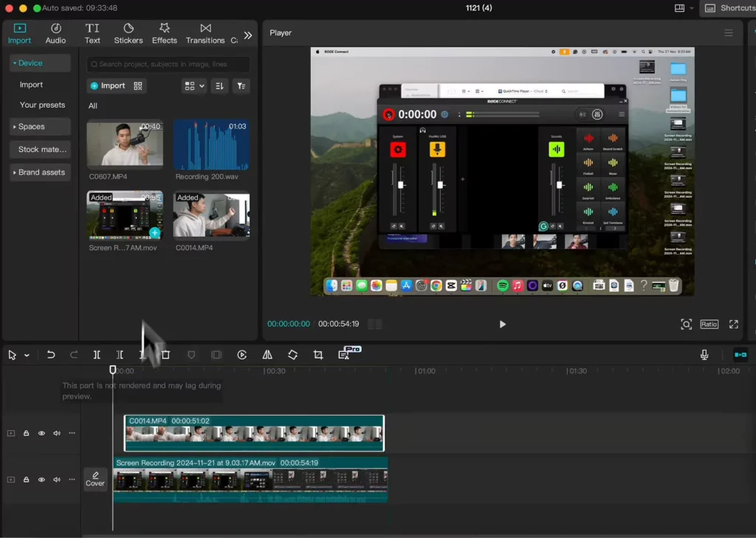Screen dimensions: 756x538
Task: Select Import in the Device sidebar
Action: (x=31, y=84)
